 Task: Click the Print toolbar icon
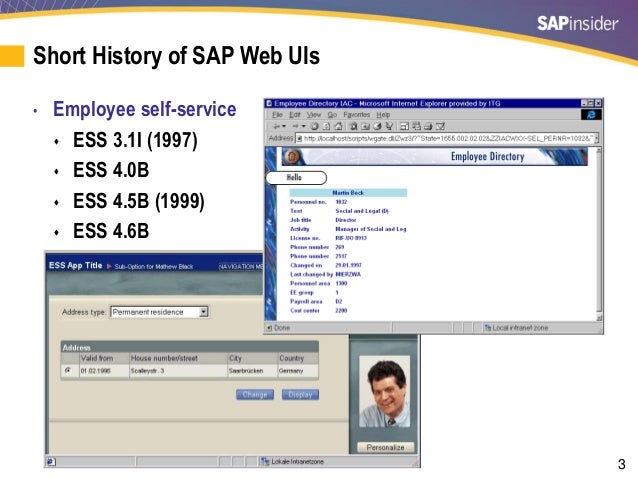click(428, 127)
